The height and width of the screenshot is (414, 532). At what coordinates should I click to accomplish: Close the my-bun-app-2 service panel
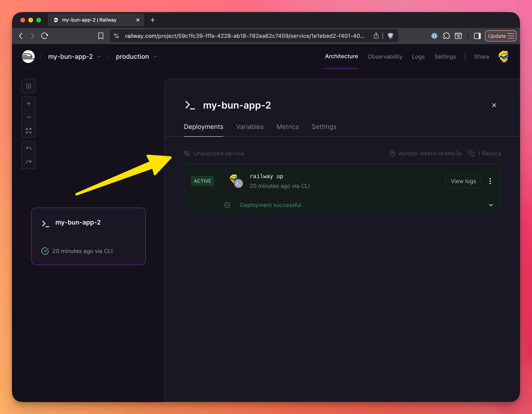pos(494,105)
